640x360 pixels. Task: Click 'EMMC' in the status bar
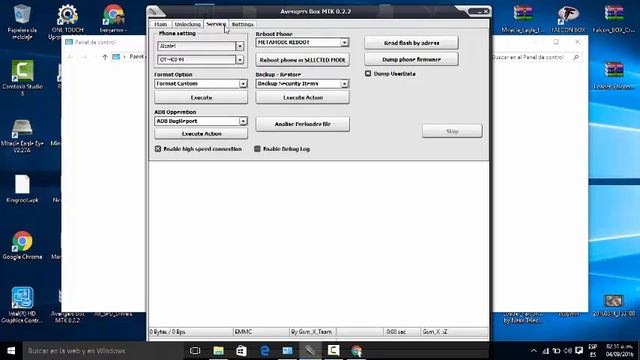[243, 332]
